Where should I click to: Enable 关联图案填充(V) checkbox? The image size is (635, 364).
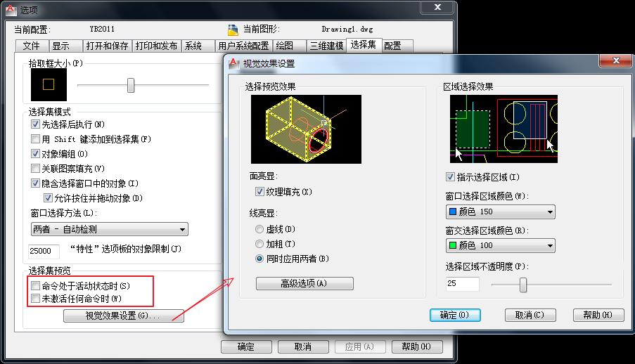35,168
